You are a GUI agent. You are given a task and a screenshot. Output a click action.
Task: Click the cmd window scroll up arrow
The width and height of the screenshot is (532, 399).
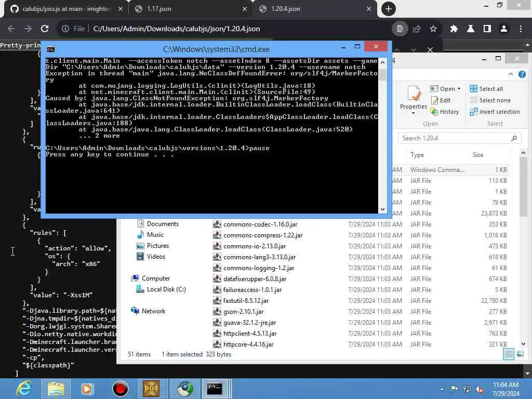(x=383, y=62)
